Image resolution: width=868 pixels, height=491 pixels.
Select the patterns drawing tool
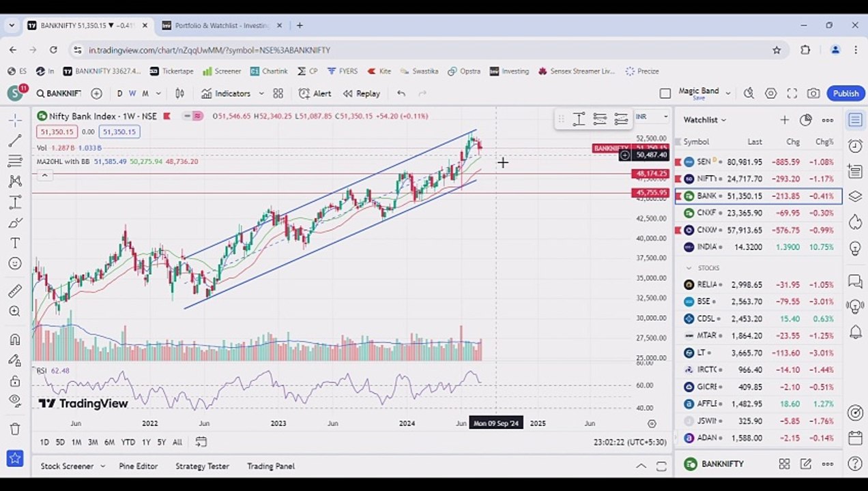pos(14,181)
